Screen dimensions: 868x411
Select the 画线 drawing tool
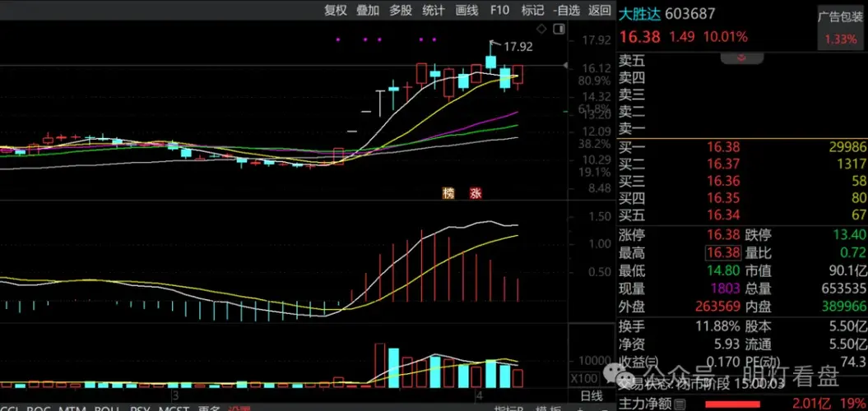tap(466, 10)
